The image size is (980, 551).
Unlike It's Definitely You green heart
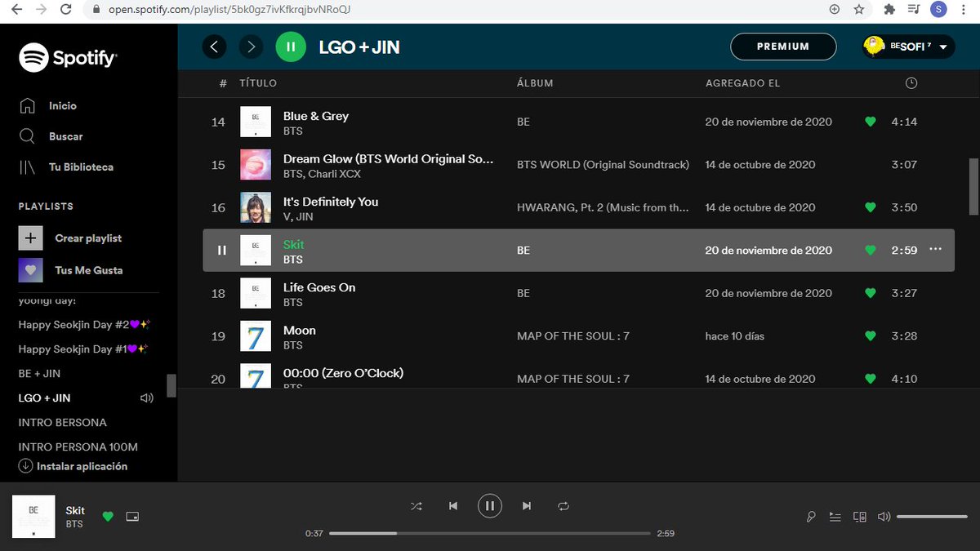tap(870, 207)
